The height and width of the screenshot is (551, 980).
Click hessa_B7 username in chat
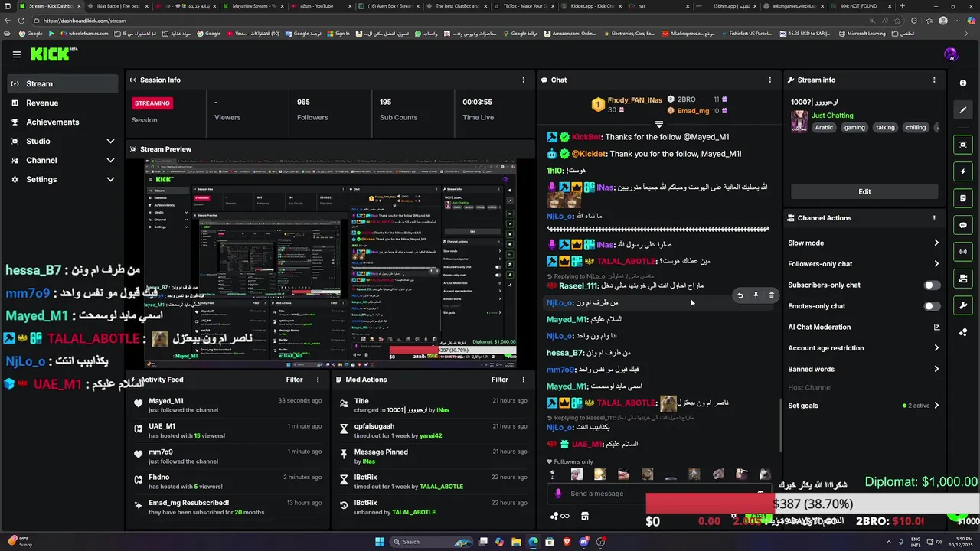[x=565, y=353]
